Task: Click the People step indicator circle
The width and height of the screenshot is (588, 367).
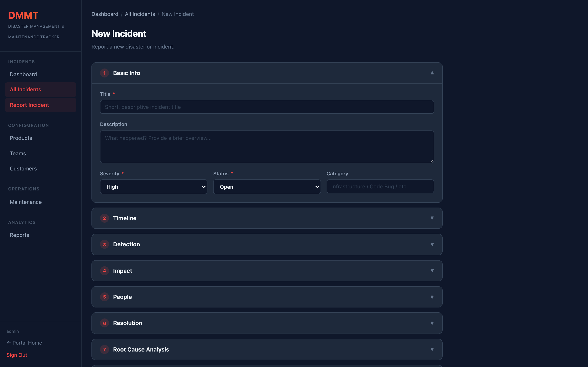Action: 105,297
